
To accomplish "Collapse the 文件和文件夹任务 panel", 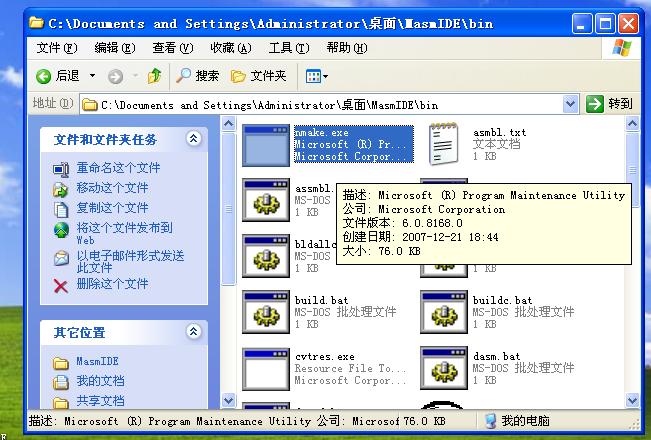I will (x=193, y=139).
